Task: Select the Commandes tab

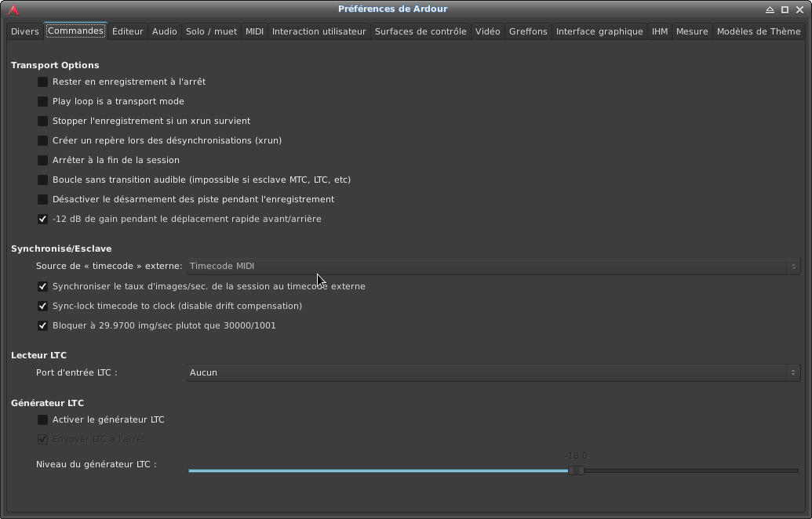Action: 75,31
